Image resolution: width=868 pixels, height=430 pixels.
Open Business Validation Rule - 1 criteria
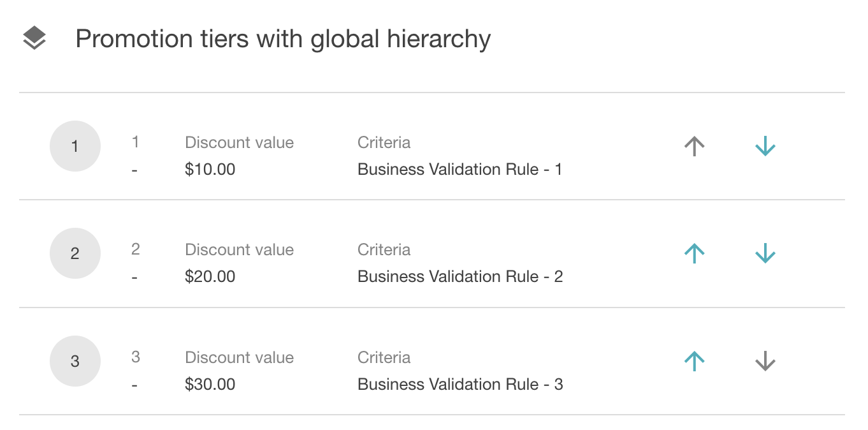460,169
